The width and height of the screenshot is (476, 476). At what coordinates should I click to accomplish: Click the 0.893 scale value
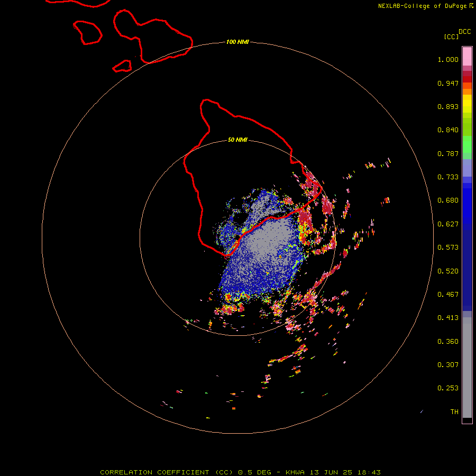[x=448, y=106]
